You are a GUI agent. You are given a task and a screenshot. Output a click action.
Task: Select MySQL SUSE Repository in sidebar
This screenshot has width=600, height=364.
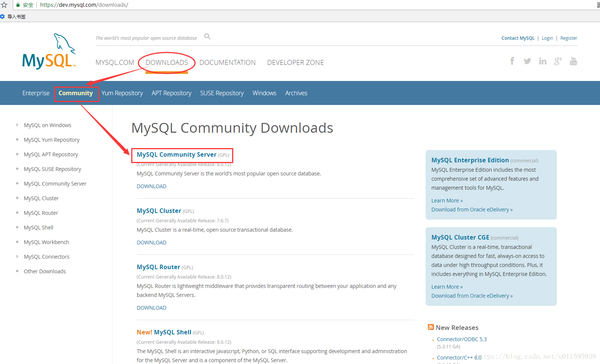[x=52, y=169]
